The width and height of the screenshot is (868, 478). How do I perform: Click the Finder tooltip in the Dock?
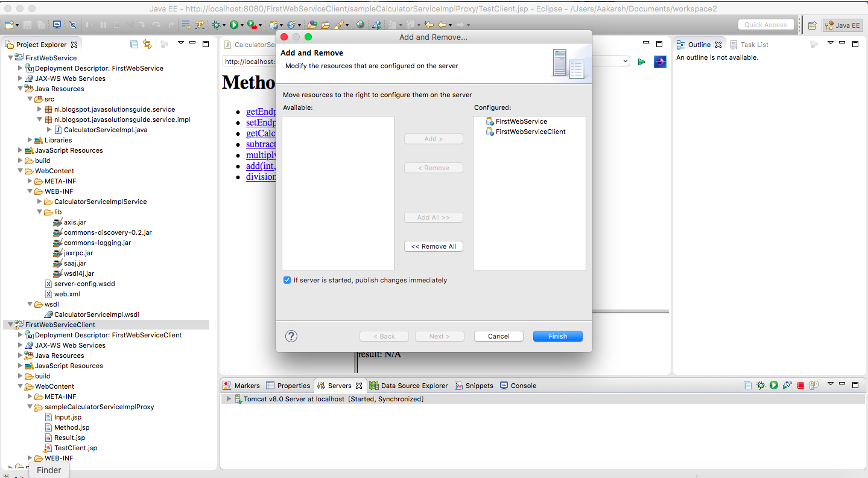tap(49, 470)
